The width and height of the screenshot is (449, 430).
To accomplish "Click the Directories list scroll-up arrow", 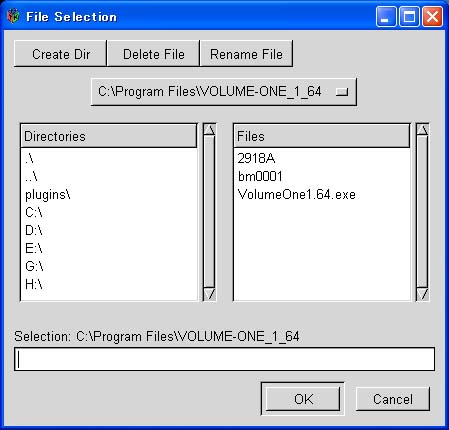I will (x=209, y=129).
